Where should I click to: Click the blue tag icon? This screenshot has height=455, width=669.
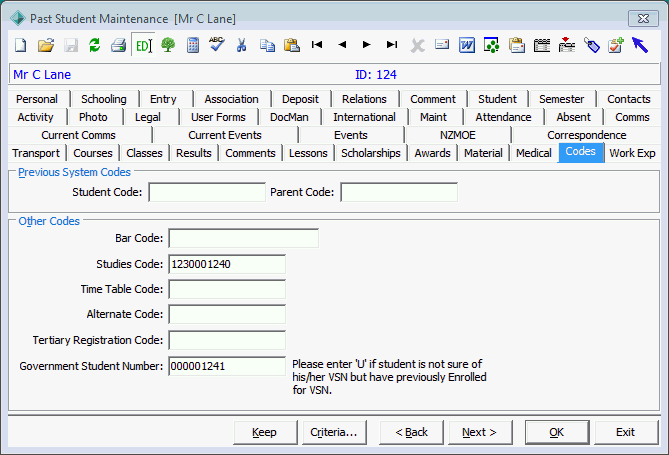tap(591, 45)
